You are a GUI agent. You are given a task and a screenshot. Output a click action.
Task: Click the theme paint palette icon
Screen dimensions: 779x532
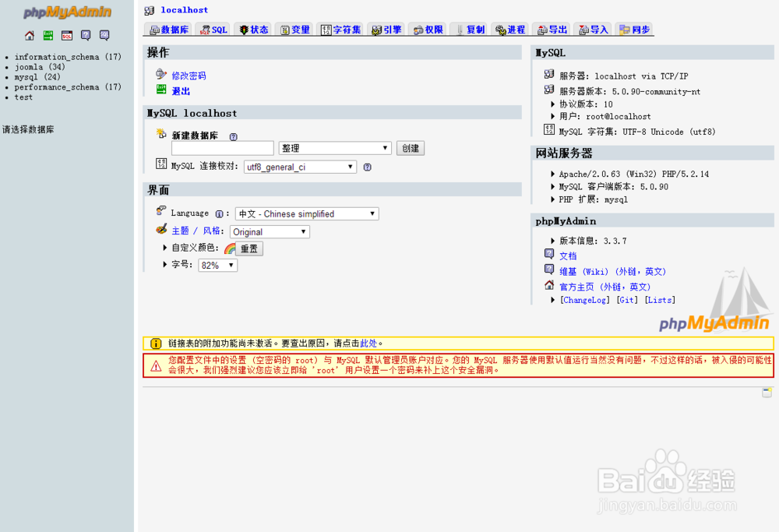pyautogui.click(x=161, y=229)
